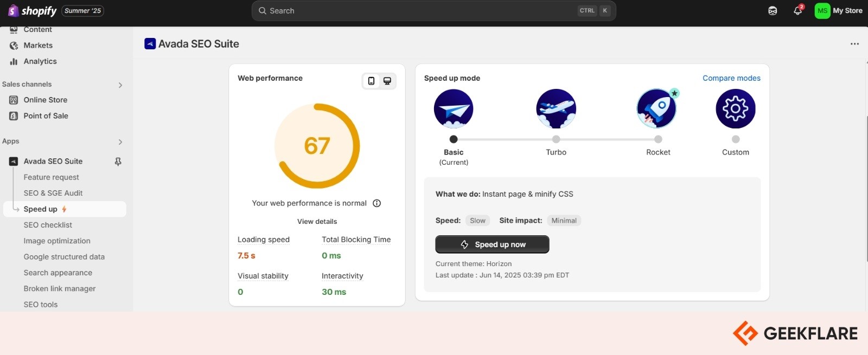Click the Minimal site impact tag
Screen dimensions: 868x355
point(564,221)
